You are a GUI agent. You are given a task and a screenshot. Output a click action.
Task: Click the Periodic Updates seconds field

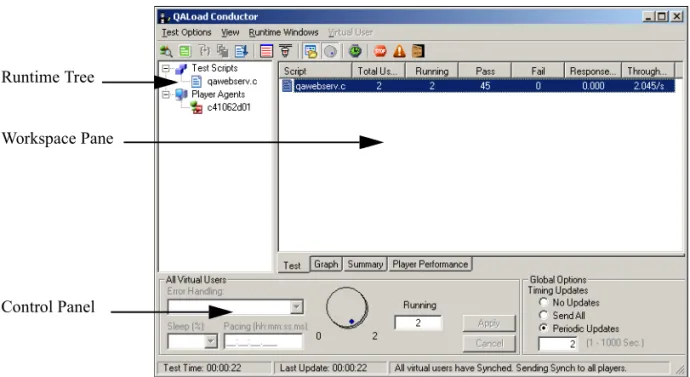tap(558, 344)
